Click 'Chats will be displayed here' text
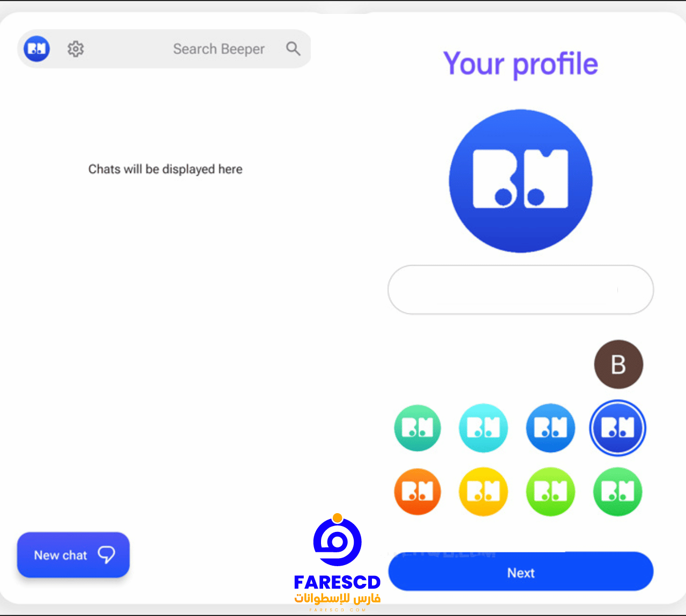 165,169
